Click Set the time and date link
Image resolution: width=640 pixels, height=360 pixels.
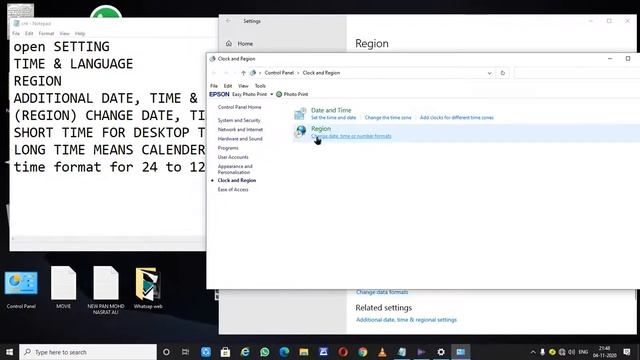coord(333,118)
